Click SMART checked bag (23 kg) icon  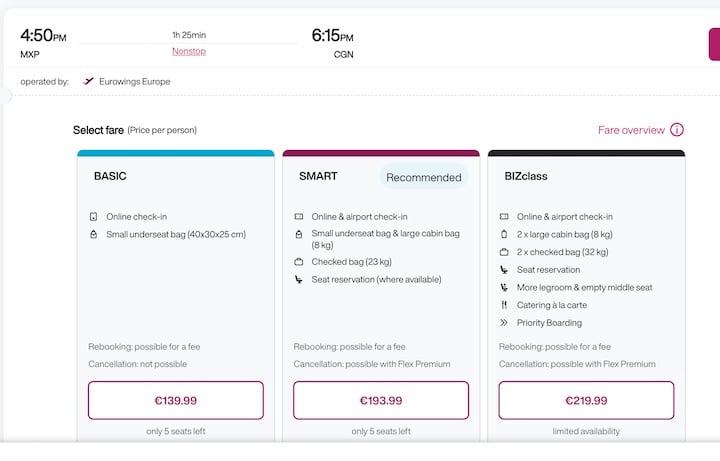click(299, 262)
